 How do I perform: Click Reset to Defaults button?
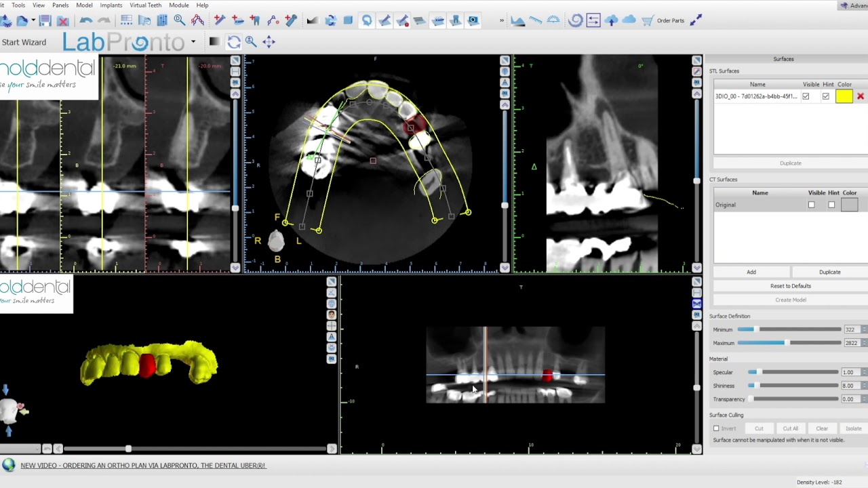tap(790, 286)
